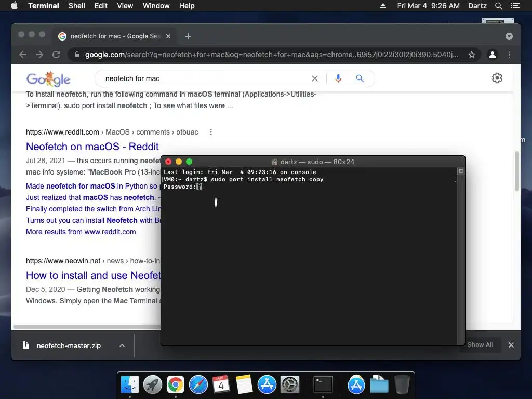
Task: Go back in Chrome
Action: [x=23, y=55]
